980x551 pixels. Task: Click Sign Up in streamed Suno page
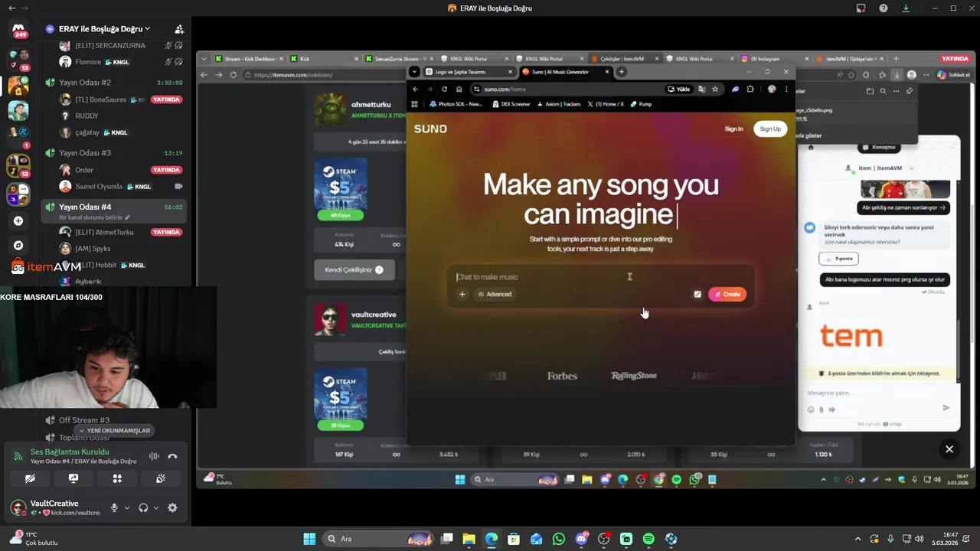(770, 129)
